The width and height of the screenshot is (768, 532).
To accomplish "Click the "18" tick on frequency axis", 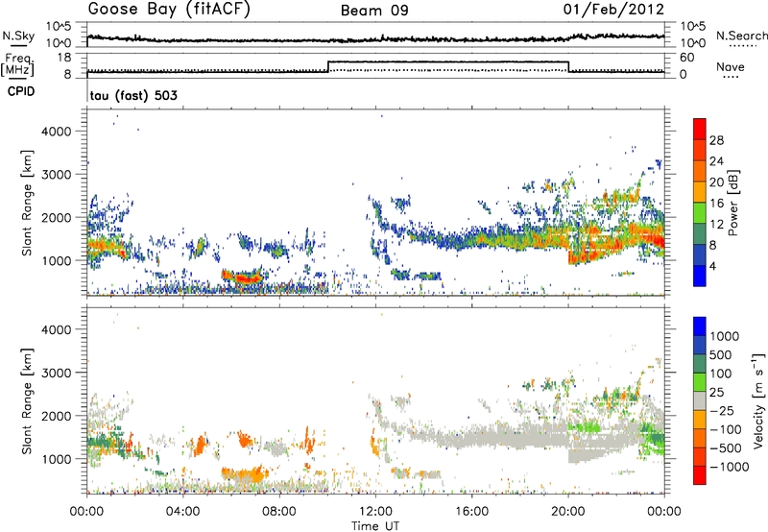I will (64, 58).
